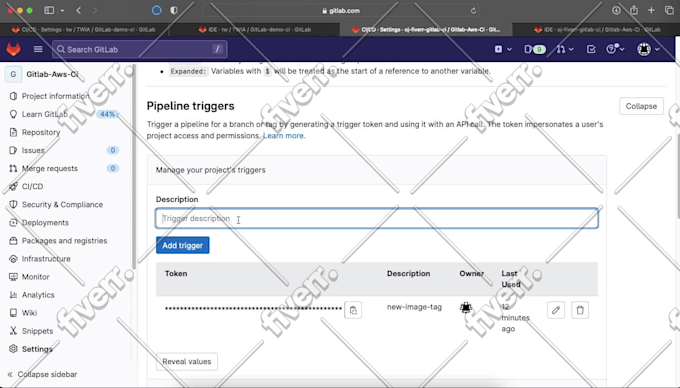Click the gitlab.com address bar
Viewport: 680px width, 388px height.
(341, 10)
